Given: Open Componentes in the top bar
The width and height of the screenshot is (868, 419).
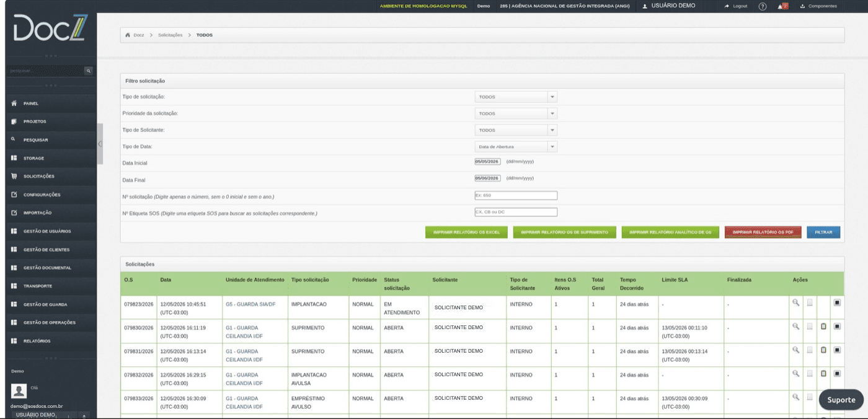Looking at the screenshot, I should (x=818, y=6).
